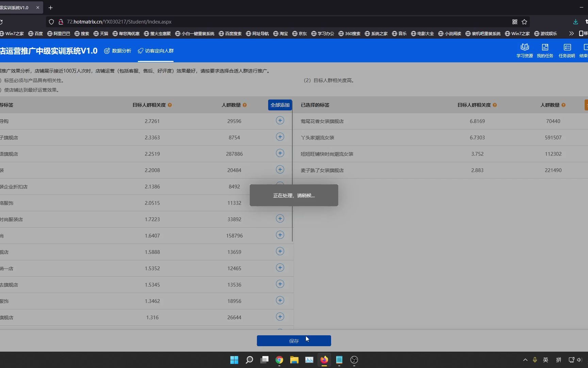Add the tag with 287886 audience count
588x368 pixels.
280,153
